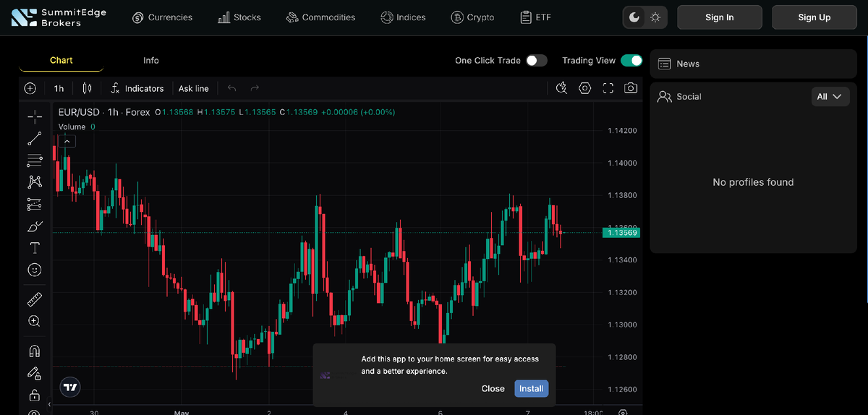The image size is (868, 415).
Task: Add a symbol to compare using plus icon
Action: click(30, 88)
